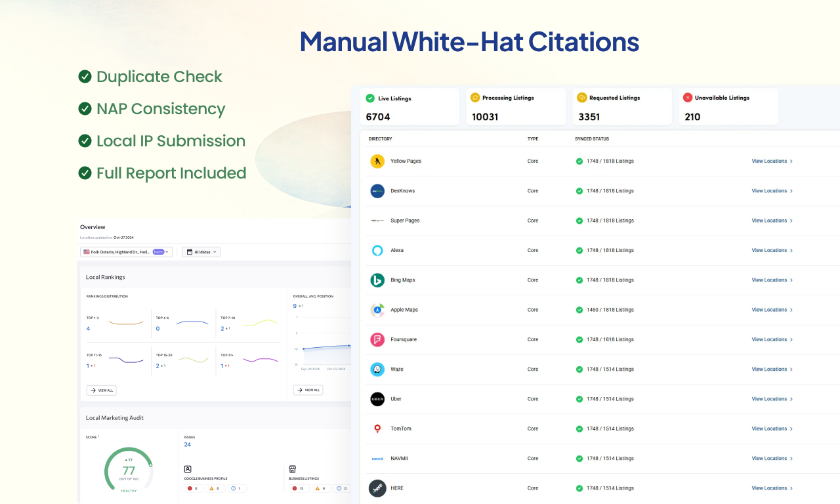Viewport: 840px width, 504px height.
Task: Expand the All dates filter dropdown
Action: point(201,252)
